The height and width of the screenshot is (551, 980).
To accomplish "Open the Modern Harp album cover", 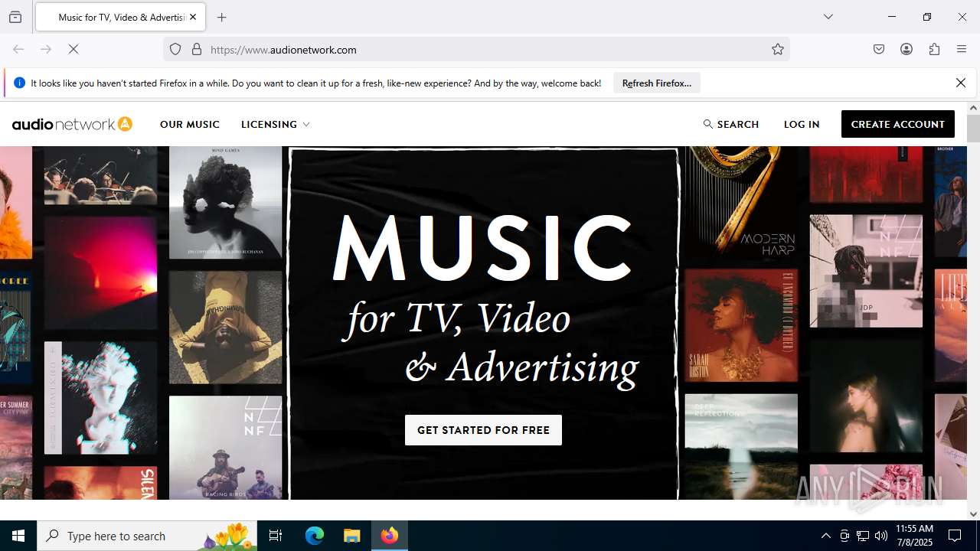I will click(x=740, y=201).
